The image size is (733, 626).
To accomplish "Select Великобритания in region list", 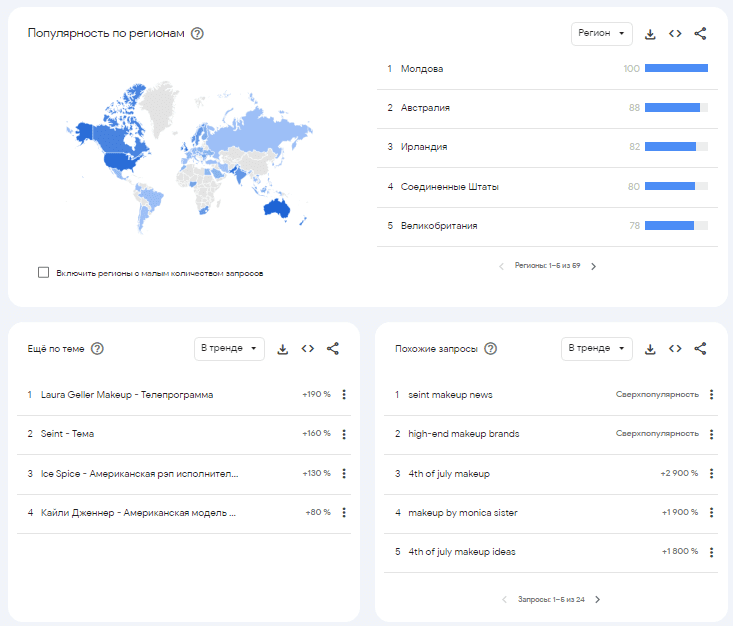I will click(547, 226).
